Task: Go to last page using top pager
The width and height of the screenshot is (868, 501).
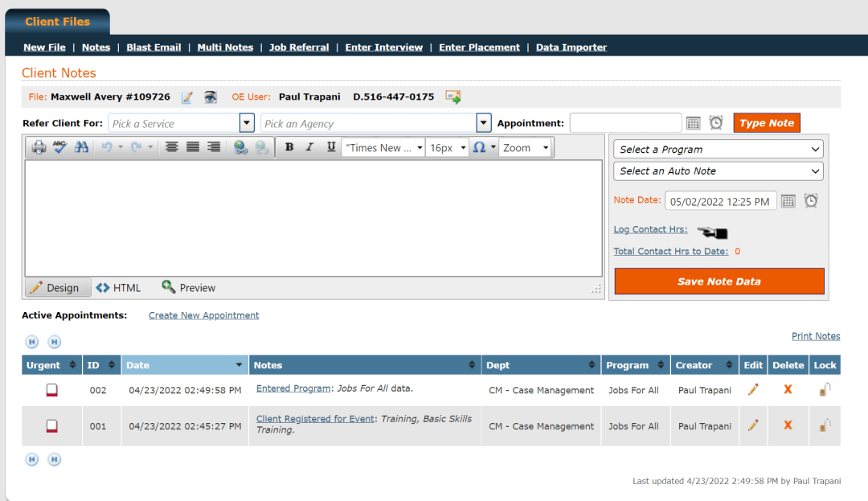Action: [x=55, y=342]
